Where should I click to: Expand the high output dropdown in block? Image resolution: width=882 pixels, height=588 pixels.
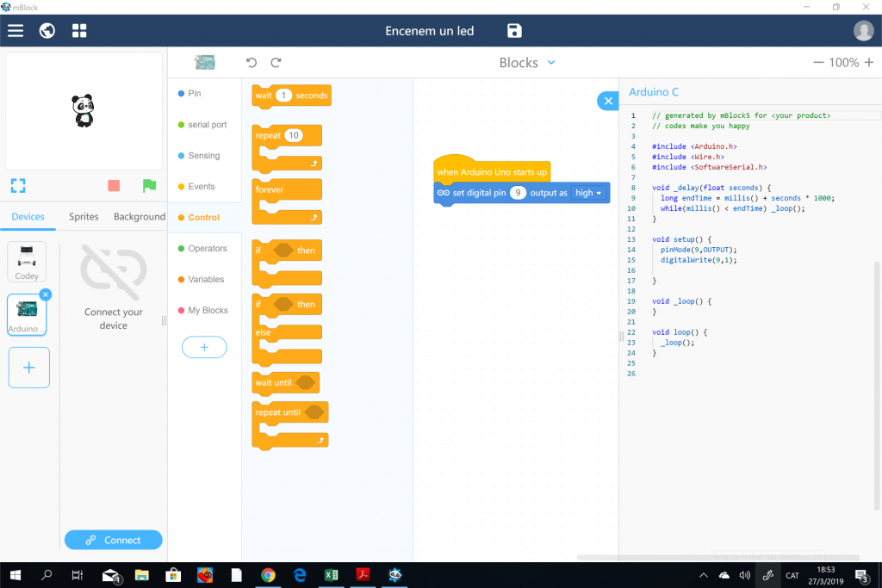coord(588,193)
